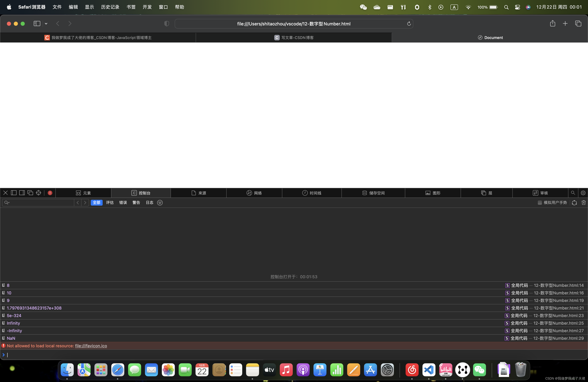Image resolution: width=588 pixels, height=382 pixels.
Task: Open source link 12-数字型Number.html:14
Action: (559, 285)
